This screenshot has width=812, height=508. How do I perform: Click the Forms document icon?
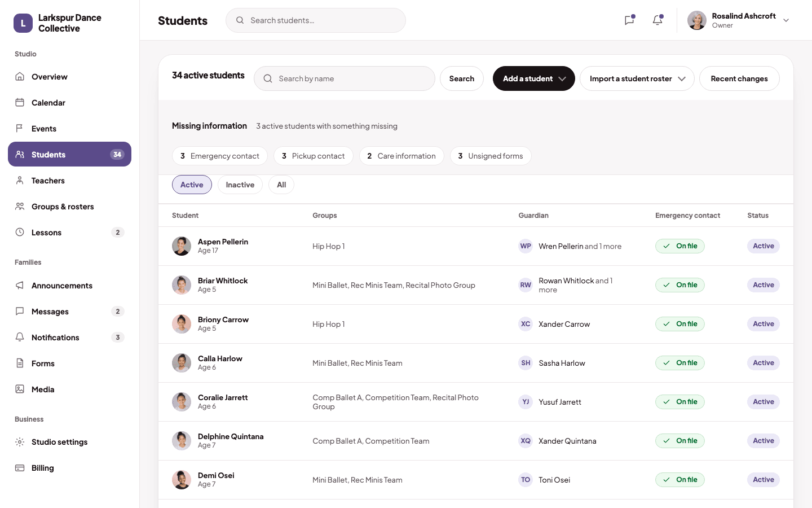click(x=20, y=364)
